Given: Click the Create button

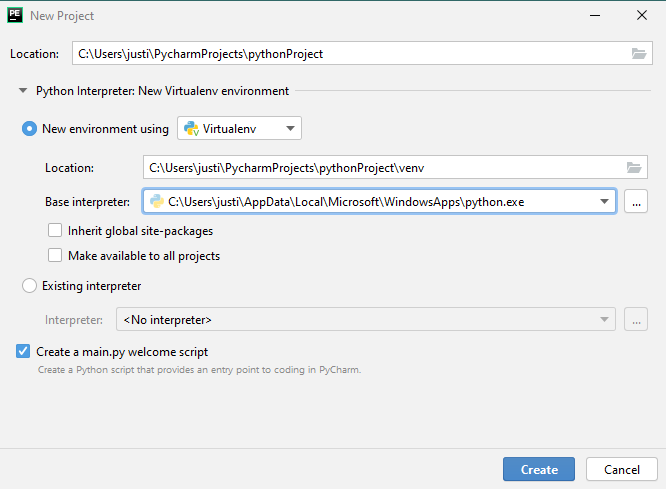Looking at the screenshot, I should point(539,469).
